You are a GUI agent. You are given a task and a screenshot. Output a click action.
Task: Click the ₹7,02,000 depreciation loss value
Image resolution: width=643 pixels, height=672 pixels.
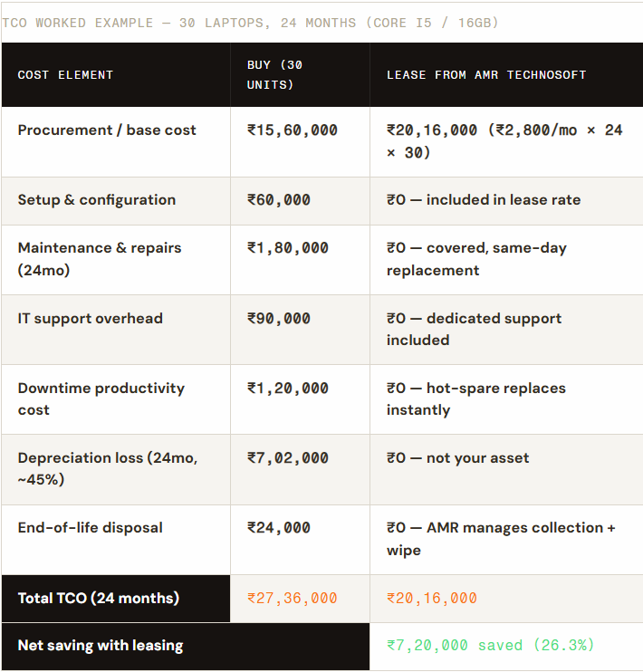288,458
